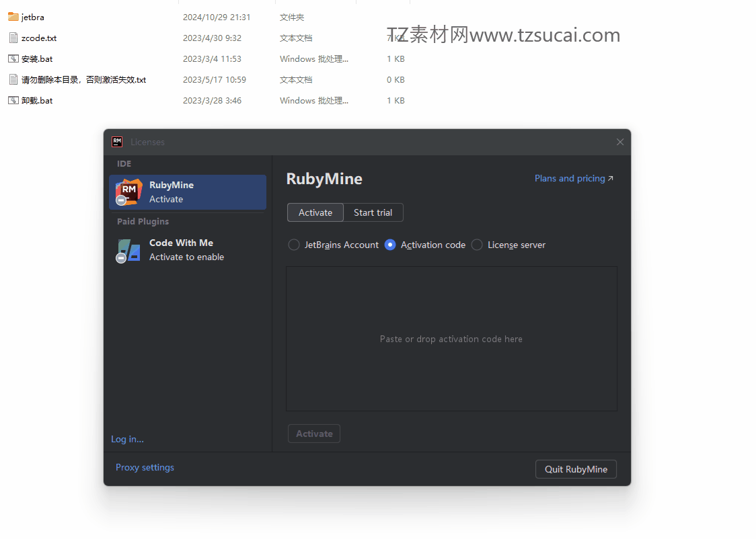Choose the JetBrains Account radio option
The image size is (756, 539).
point(333,245)
